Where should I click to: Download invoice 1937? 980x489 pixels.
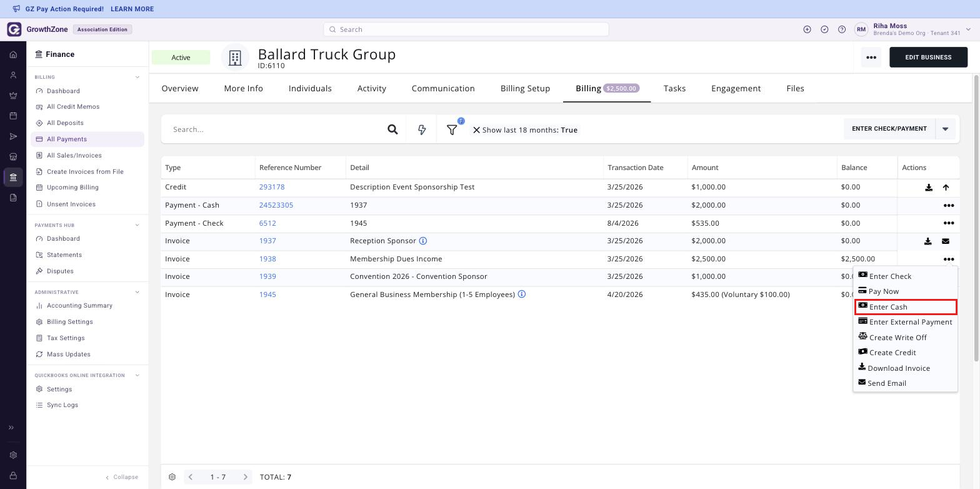928,241
